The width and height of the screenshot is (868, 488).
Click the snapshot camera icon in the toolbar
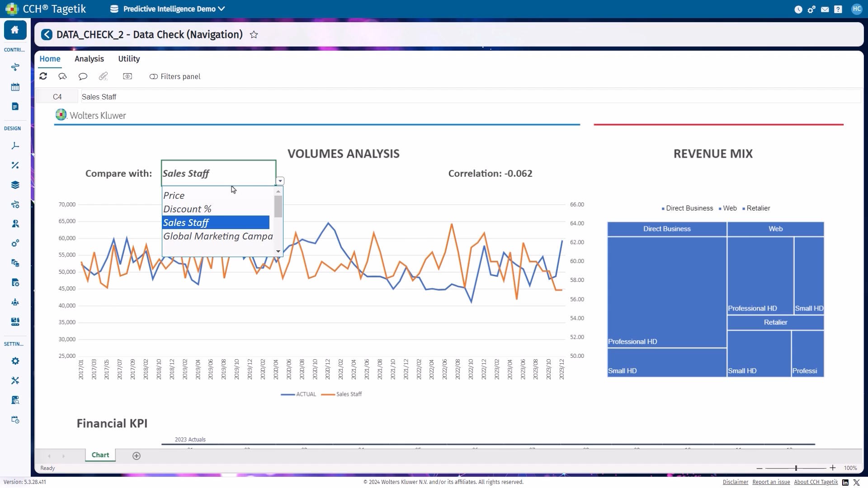point(127,76)
